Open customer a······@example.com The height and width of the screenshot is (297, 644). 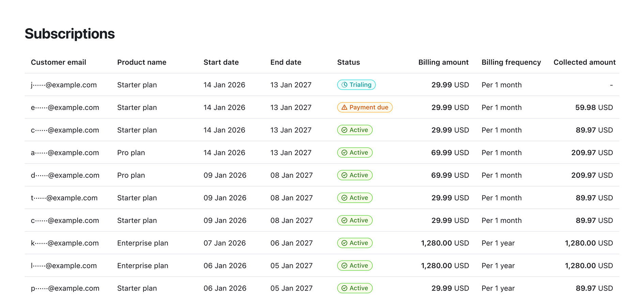[65, 153]
